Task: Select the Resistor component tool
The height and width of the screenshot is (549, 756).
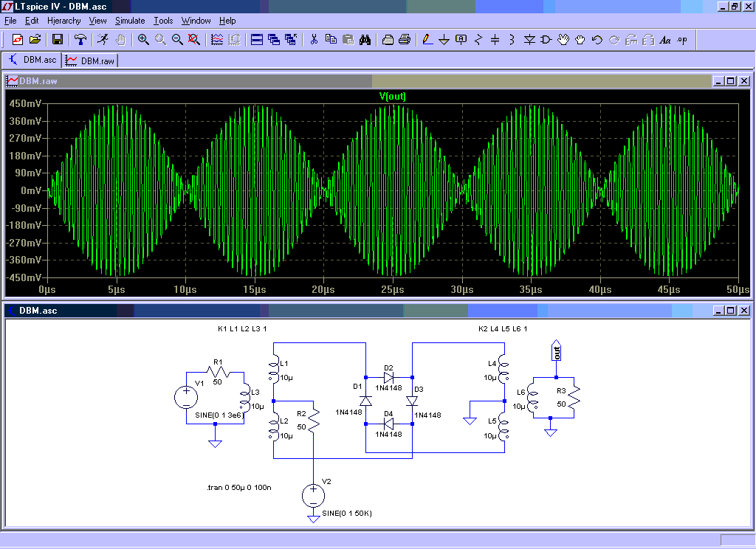Action: [x=478, y=40]
